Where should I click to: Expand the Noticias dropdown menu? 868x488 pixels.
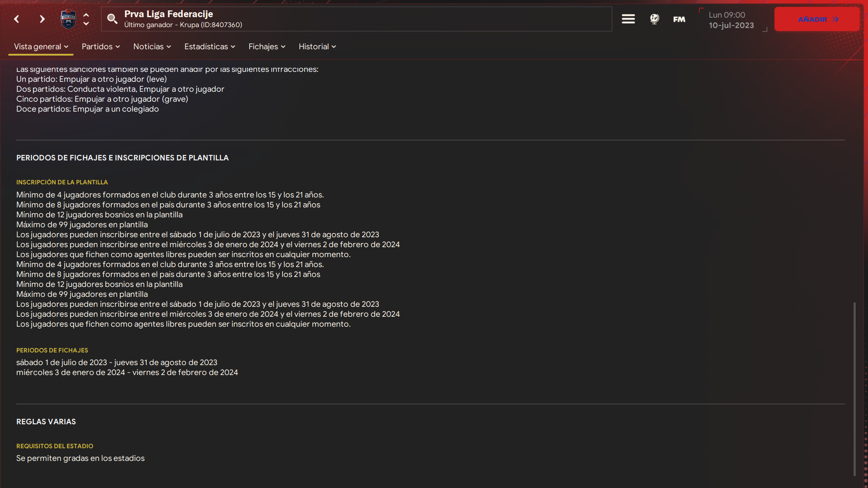point(152,47)
